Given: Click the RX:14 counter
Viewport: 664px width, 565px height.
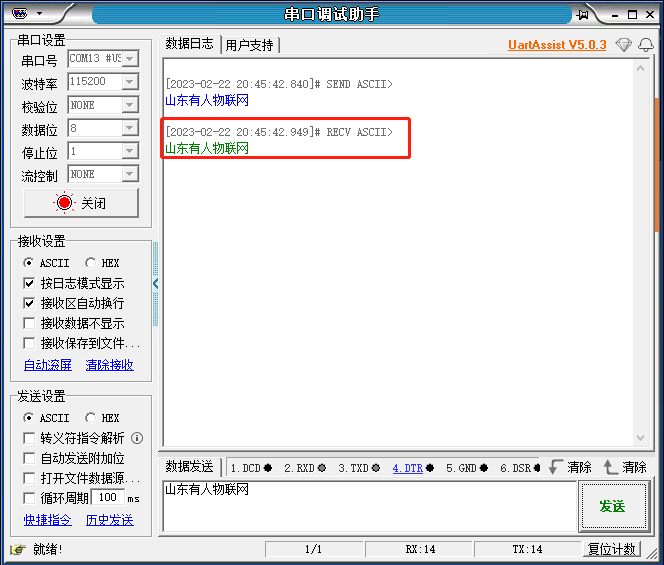Looking at the screenshot, I should (420, 549).
